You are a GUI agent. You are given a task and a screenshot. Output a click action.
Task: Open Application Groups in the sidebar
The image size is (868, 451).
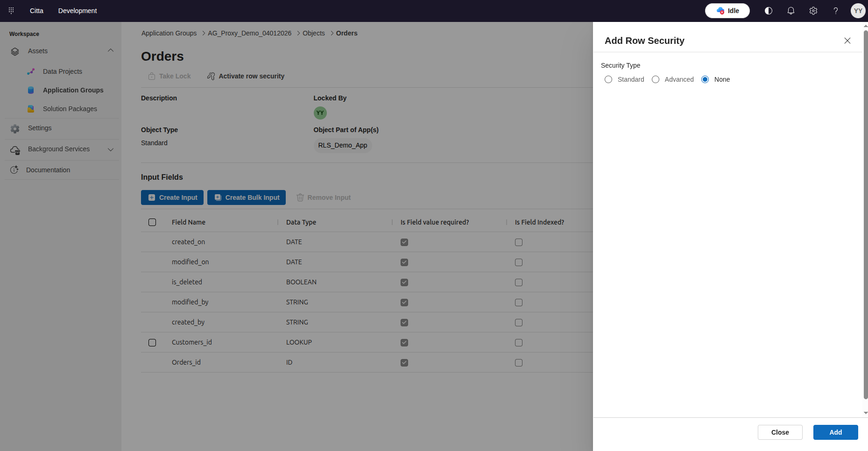coord(73,90)
